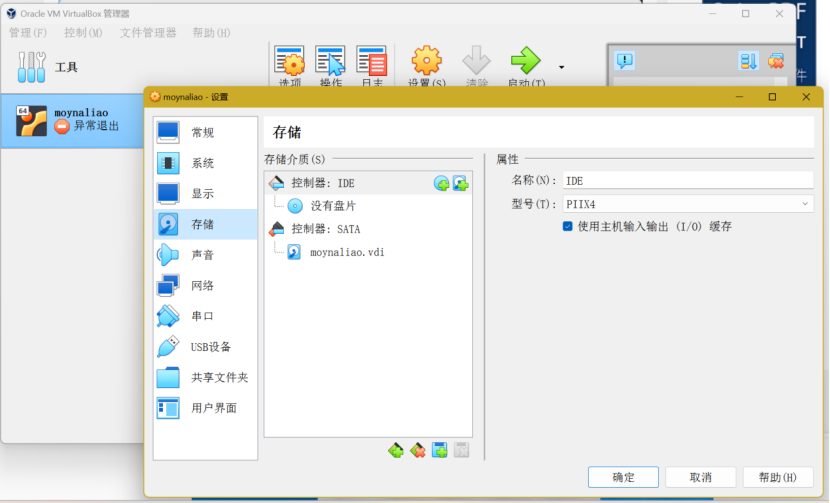Open 声音 settings category

point(205,255)
